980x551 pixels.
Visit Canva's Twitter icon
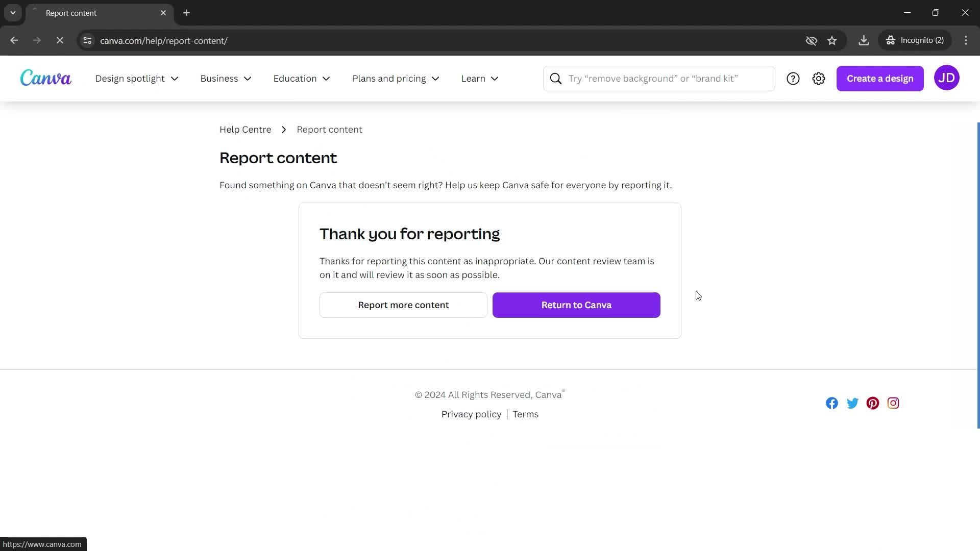[852, 403]
